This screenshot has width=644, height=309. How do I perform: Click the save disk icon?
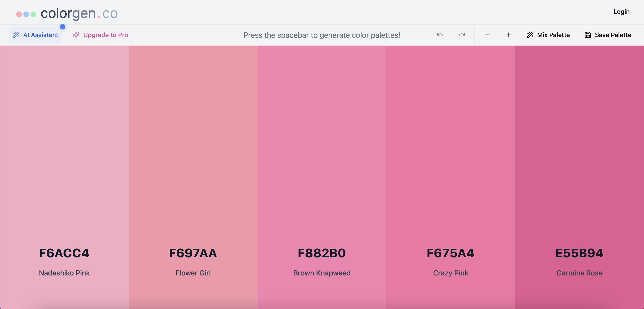tap(588, 35)
